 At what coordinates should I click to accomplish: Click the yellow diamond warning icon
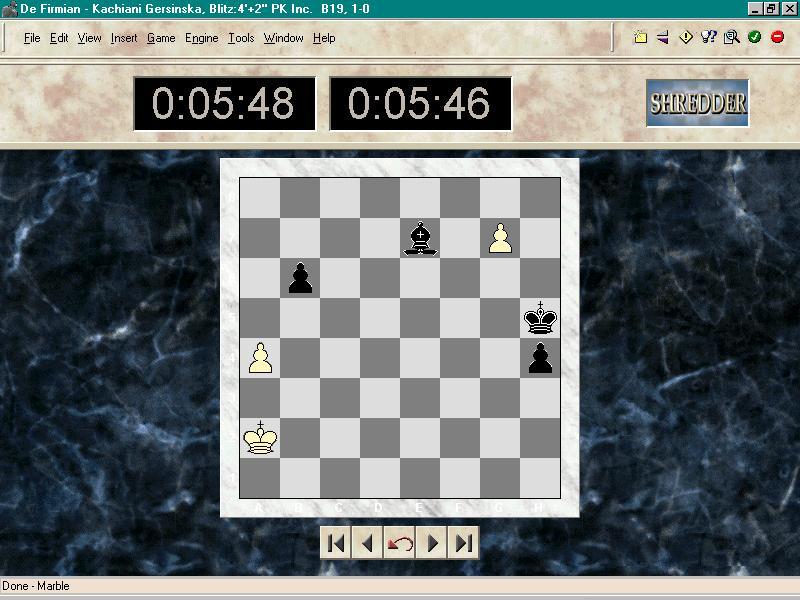pyautogui.click(x=686, y=38)
